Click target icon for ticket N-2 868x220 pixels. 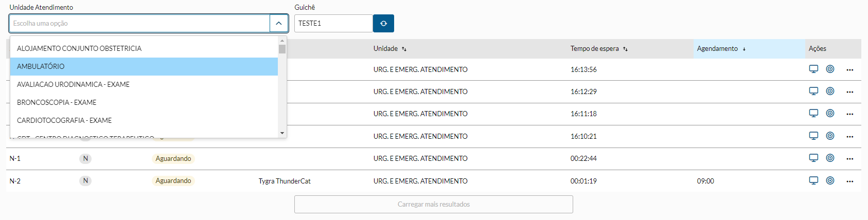click(x=830, y=180)
